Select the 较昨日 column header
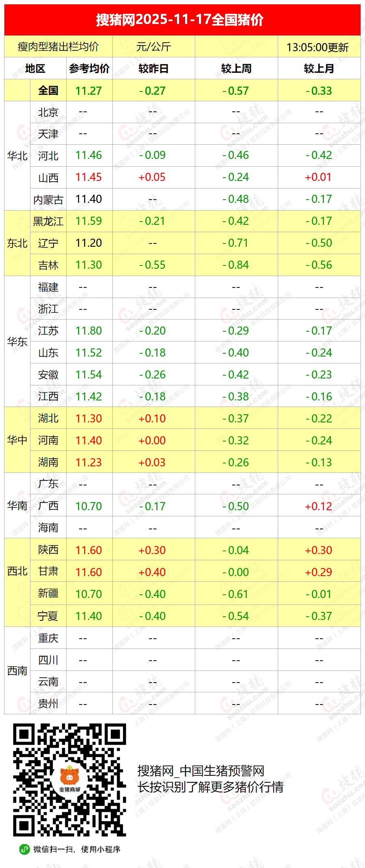This screenshot has height=868, width=365. click(x=153, y=68)
